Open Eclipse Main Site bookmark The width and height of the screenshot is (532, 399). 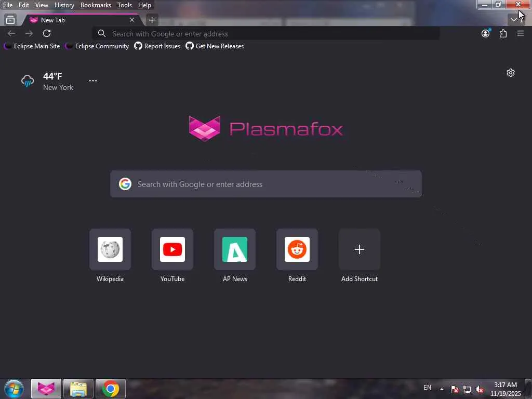32,46
